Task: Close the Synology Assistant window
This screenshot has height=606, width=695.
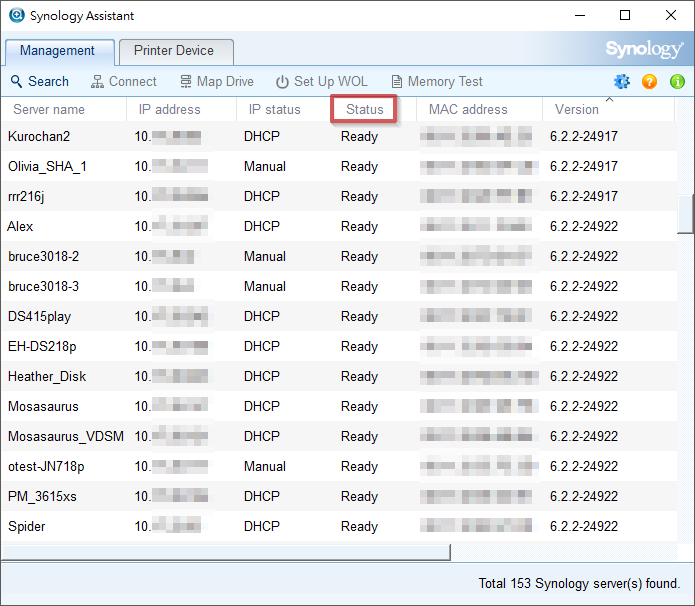Action: point(671,16)
